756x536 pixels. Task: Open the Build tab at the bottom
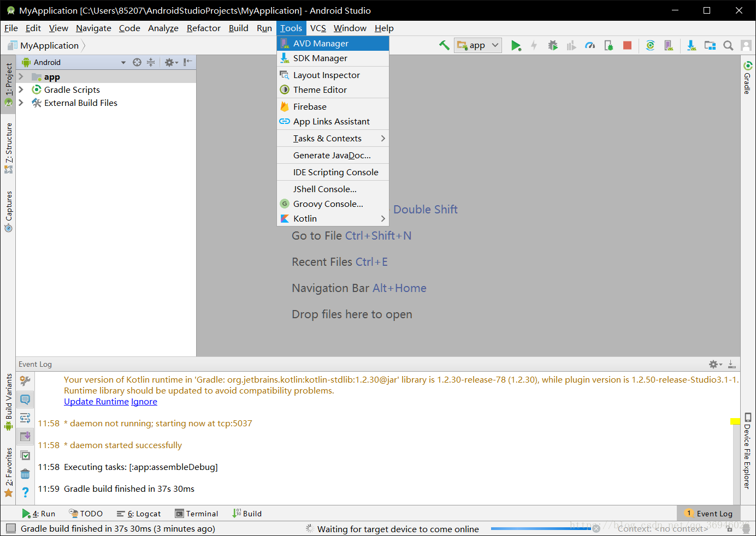(247, 514)
